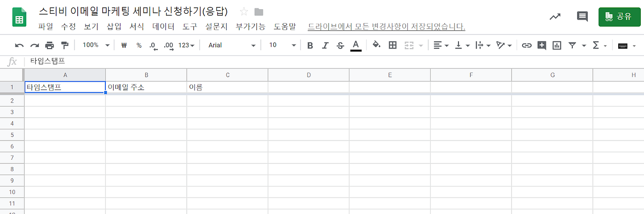Open the fill color bucket picker

click(x=376, y=45)
